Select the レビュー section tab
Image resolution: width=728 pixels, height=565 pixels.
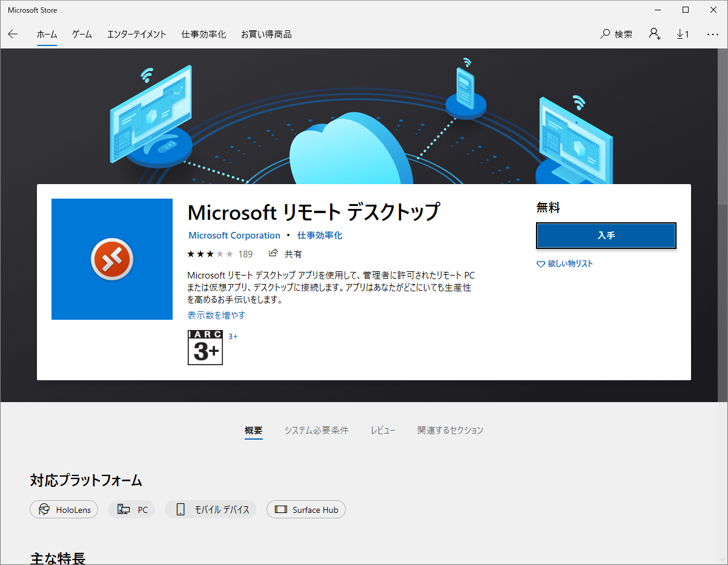(x=383, y=431)
